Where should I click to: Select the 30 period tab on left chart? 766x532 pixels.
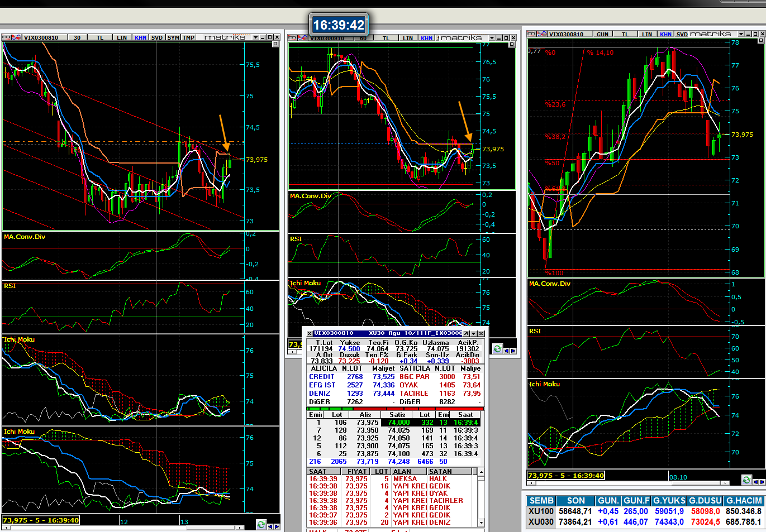[77, 37]
